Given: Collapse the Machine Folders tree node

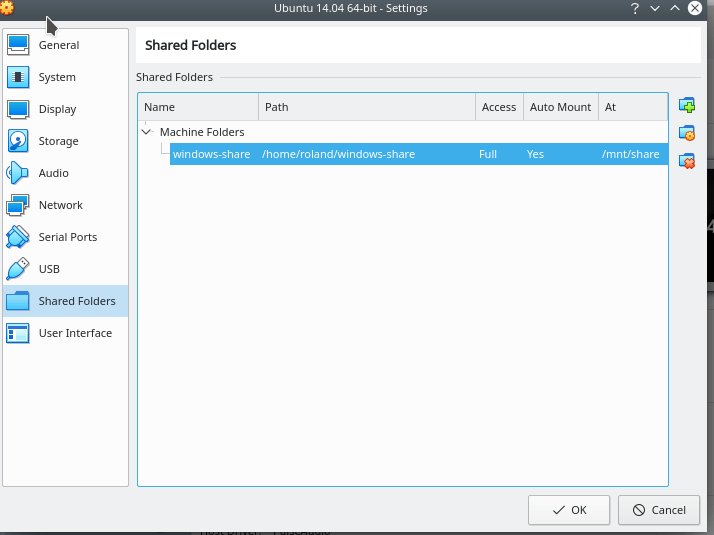Looking at the screenshot, I should coord(147,132).
